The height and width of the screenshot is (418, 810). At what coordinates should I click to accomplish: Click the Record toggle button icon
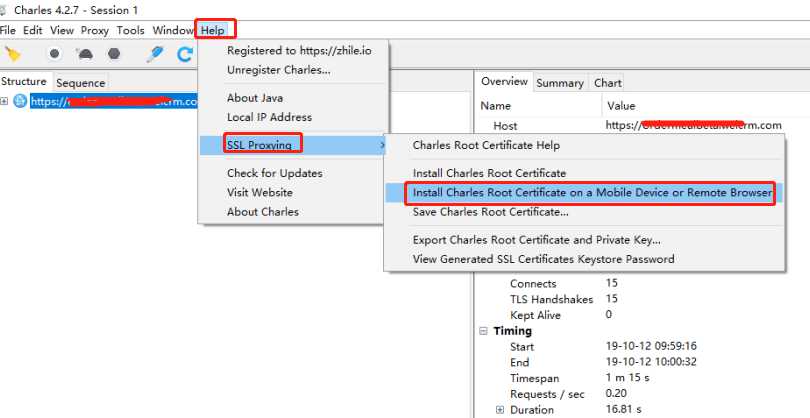pos(54,54)
